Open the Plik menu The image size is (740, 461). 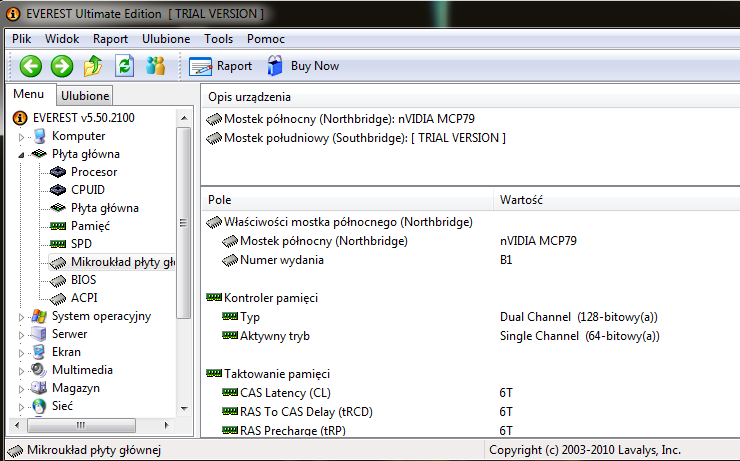coord(22,39)
